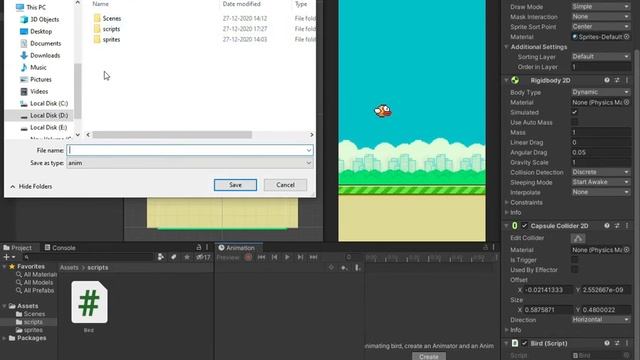Disable the Bird (Script) component checkbox
640x360 pixels.
pyautogui.click(x=524, y=343)
